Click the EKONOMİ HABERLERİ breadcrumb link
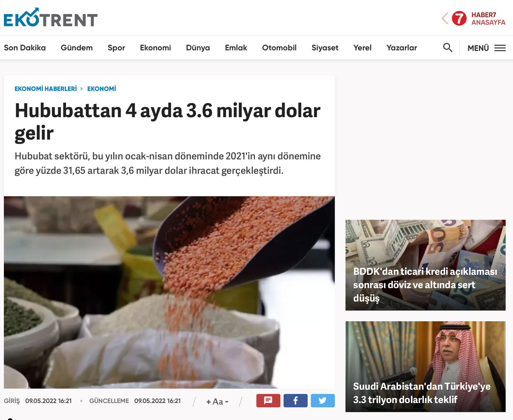This screenshot has height=420, width=513. click(46, 89)
